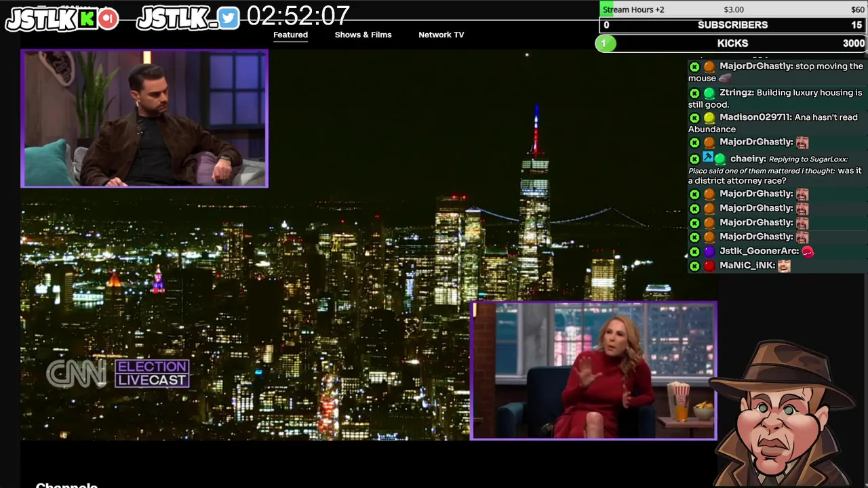Click the blue hammer moderator badge by chaeiry
This screenshot has height=488, width=868.
point(708,157)
